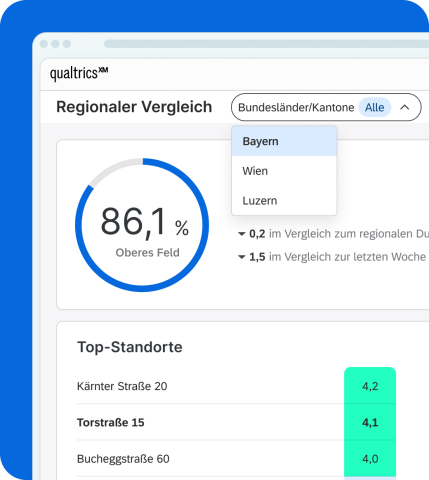Select Wien from the dropdown list
This screenshot has width=429, height=480.
284,171
